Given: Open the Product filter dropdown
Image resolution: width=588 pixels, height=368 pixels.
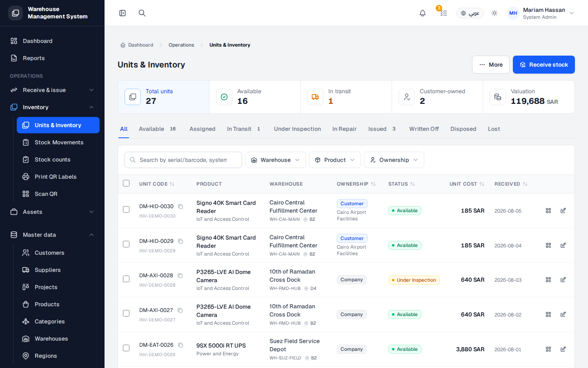Looking at the screenshot, I should (x=335, y=160).
